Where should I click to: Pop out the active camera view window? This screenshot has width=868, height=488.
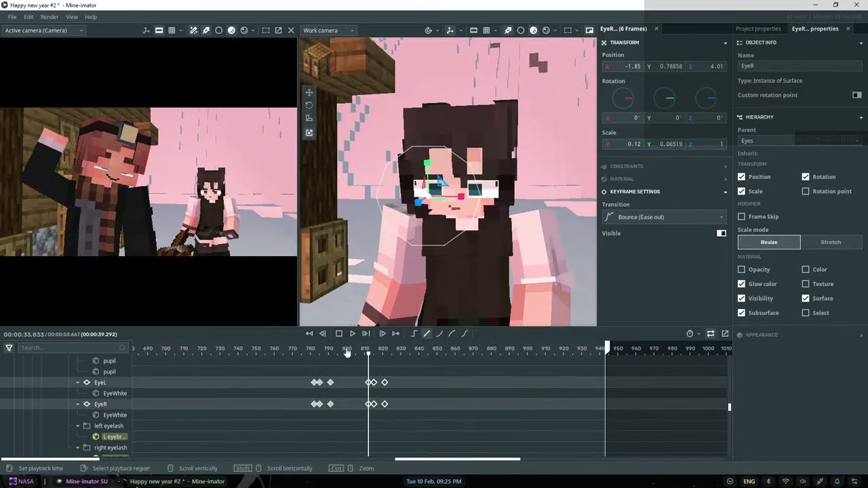point(278,30)
